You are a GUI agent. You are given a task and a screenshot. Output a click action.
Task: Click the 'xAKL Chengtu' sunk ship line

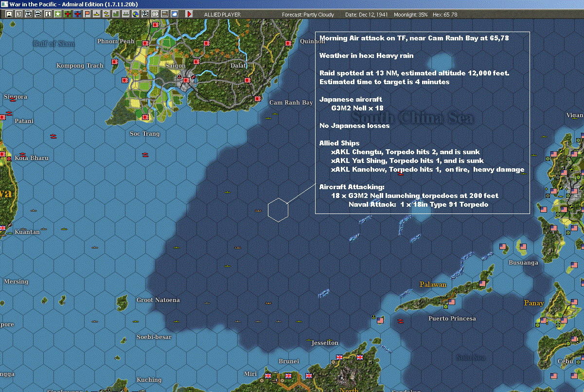pyautogui.click(x=406, y=152)
